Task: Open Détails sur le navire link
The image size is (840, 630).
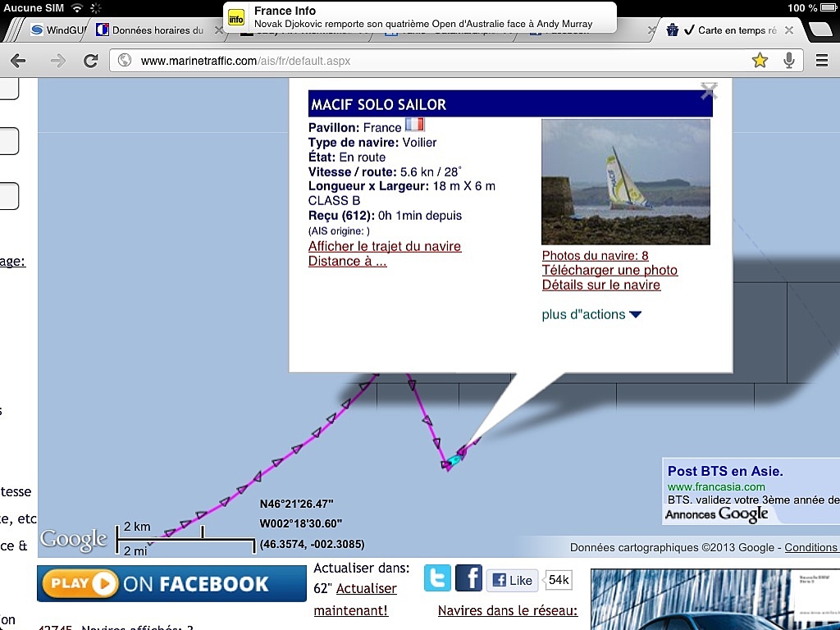Action: (x=601, y=285)
